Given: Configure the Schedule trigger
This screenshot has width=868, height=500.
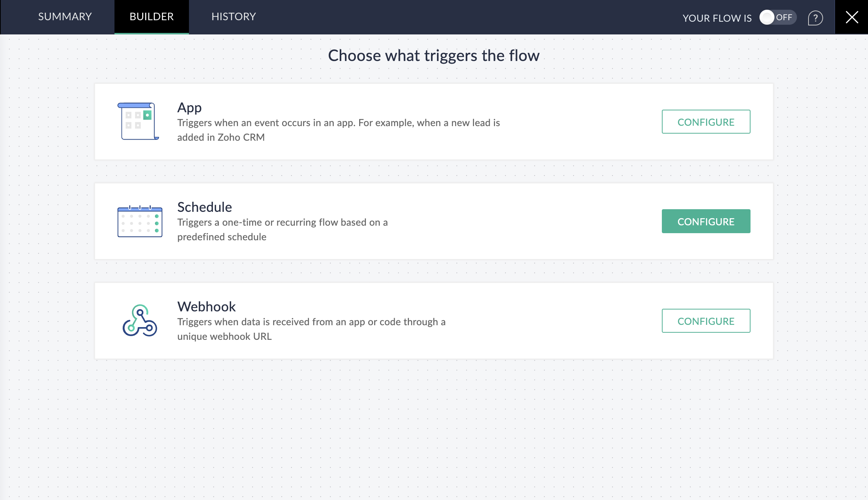Looking at the screenshot, I should (706, 221).
